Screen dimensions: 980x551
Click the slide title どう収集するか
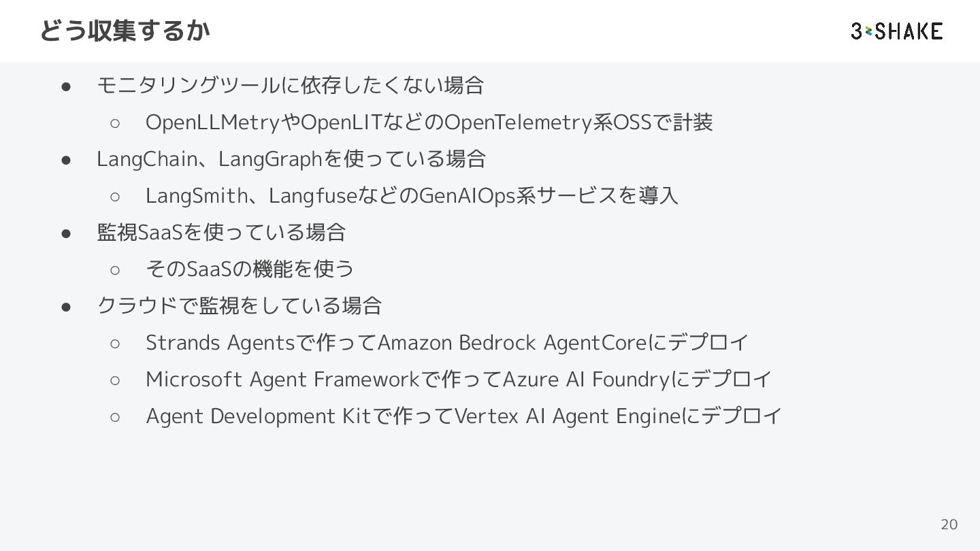click(x=125, y=31)
